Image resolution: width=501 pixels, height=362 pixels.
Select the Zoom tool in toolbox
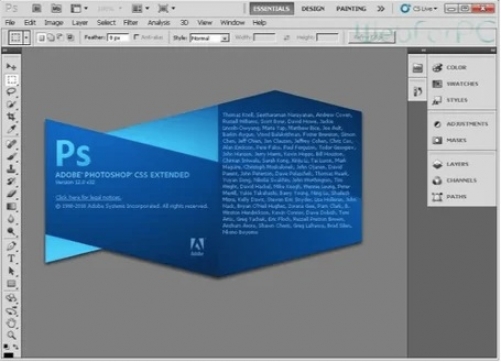(x=11, y=335)
